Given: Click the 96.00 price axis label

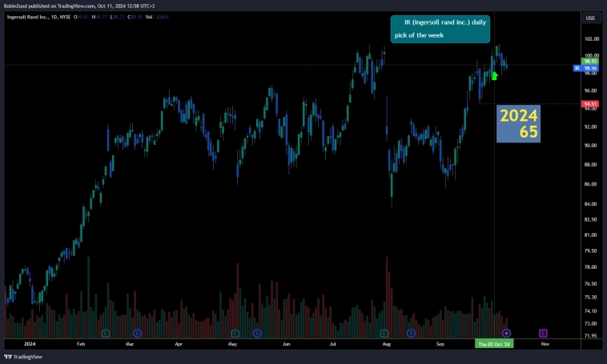Looking at the screenshot, I should pyautogui.click(x=590, y=90).
